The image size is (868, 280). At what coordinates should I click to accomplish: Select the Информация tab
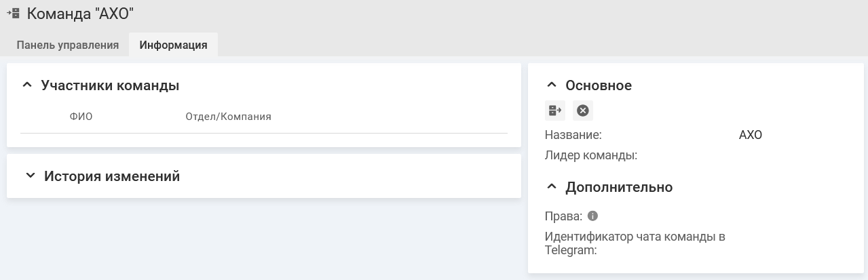click(x=173, y=45)
